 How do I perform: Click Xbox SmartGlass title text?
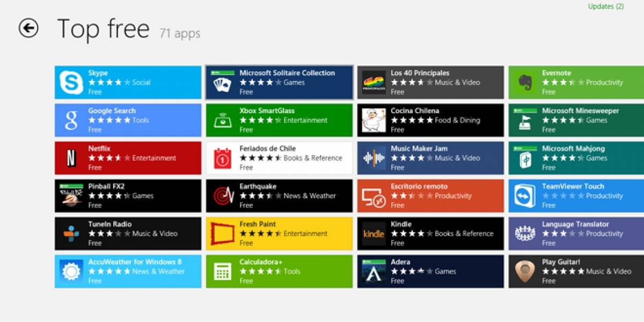[x=267, y=111]
